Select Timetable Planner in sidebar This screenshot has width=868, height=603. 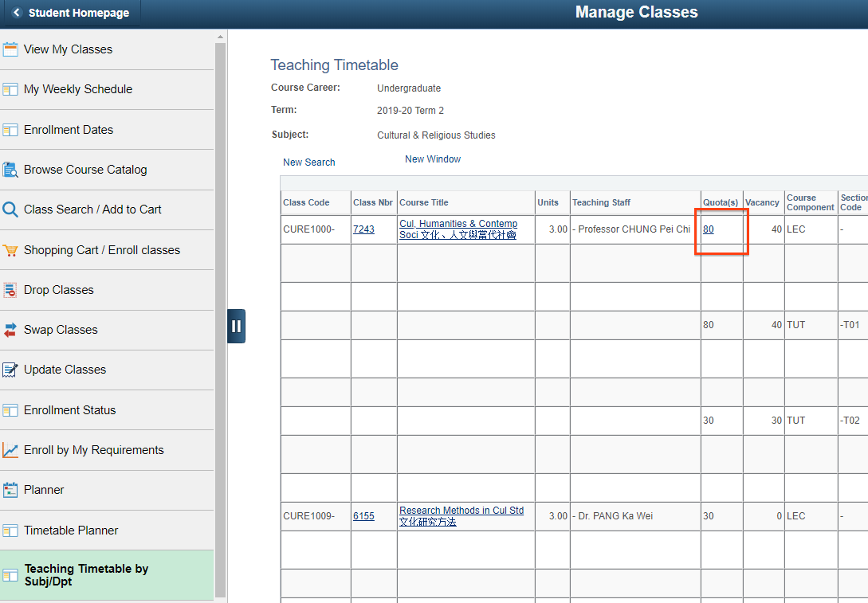pos(71,531)
